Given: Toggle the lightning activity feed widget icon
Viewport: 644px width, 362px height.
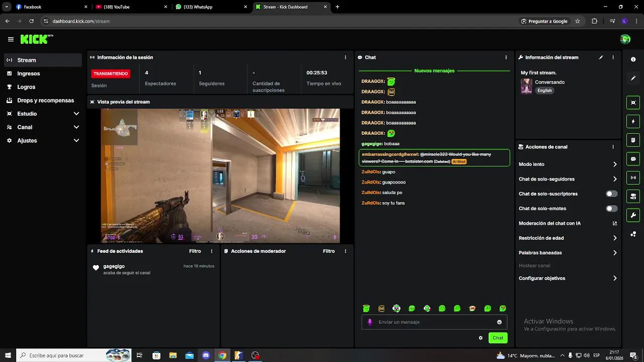Looking at the screenshot, I should 633,121.
